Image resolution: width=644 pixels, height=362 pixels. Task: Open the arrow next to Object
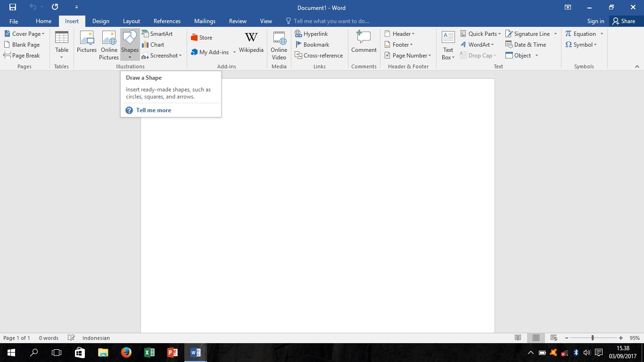point(537,56)
